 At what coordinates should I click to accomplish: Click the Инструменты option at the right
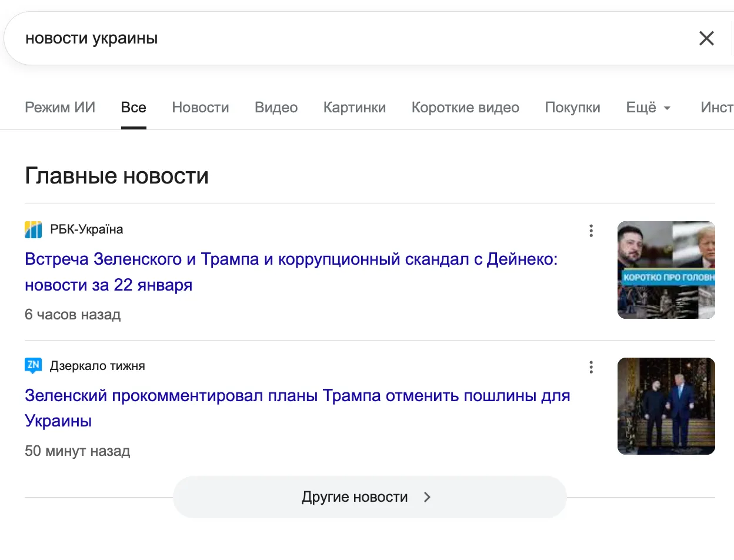click(718, 108)
